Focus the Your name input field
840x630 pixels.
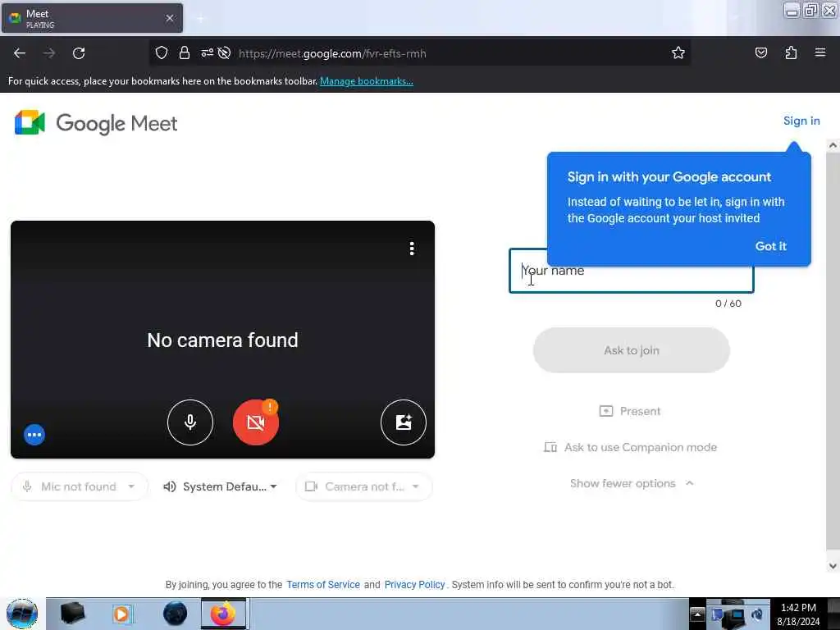coord(631,271)
